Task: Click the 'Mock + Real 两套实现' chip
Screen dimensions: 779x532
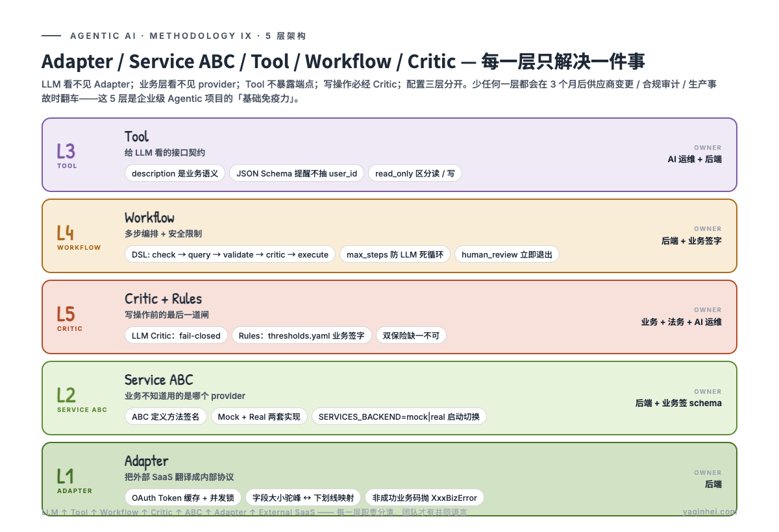Action: (x=259, y=417)
